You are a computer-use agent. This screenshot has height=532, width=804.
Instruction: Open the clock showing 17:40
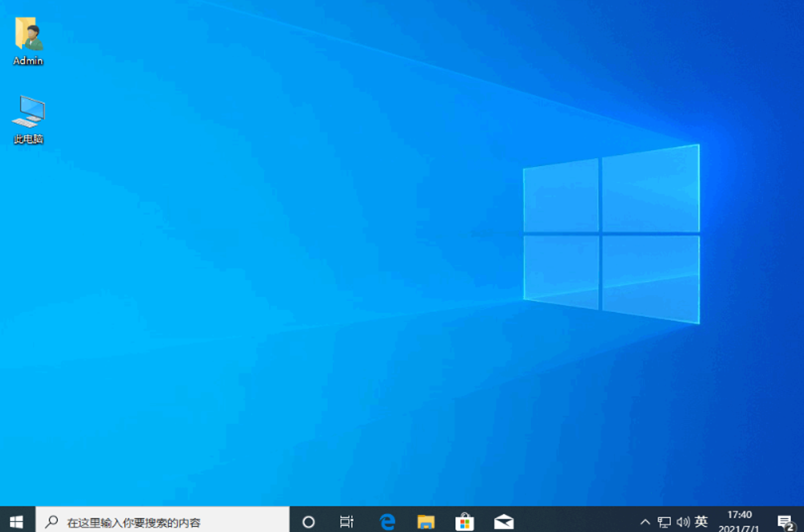[740, 521]
